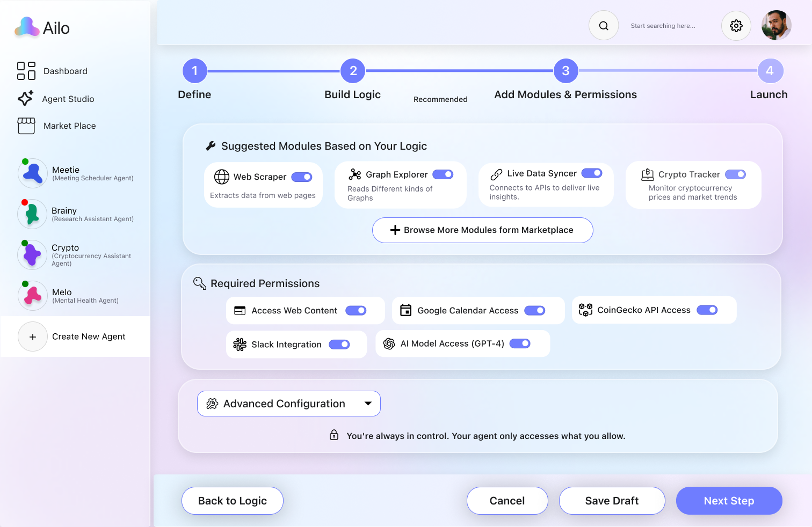Viewport: 812px width, 527px height.
Task: Disable the Web Scraper module toggle
Action: tap(302, 177)
